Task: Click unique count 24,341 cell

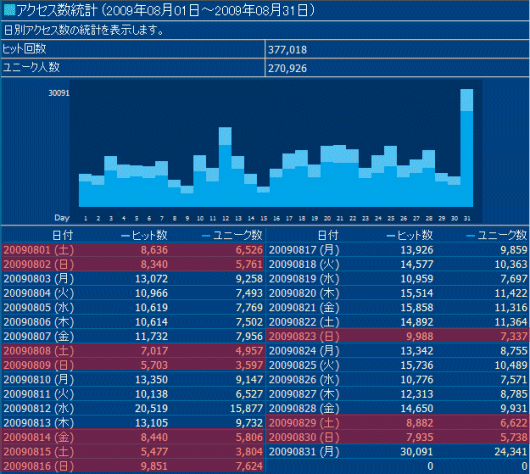Action: pos(511,452)
